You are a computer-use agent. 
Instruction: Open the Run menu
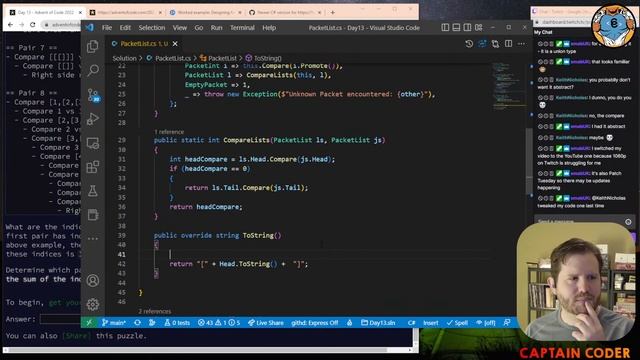(x=216, y=28)
